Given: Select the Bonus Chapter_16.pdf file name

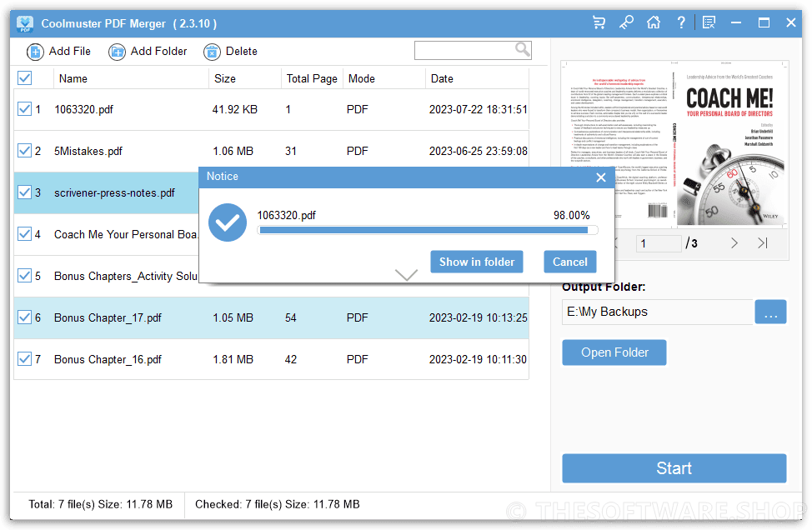Looking at the screenshot, I should 108,359.
